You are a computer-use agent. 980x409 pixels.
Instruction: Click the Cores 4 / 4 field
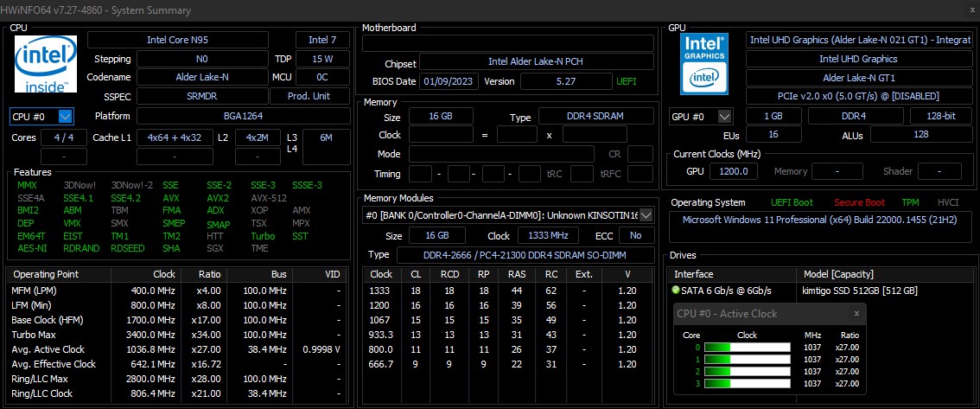tap(64, 137)
